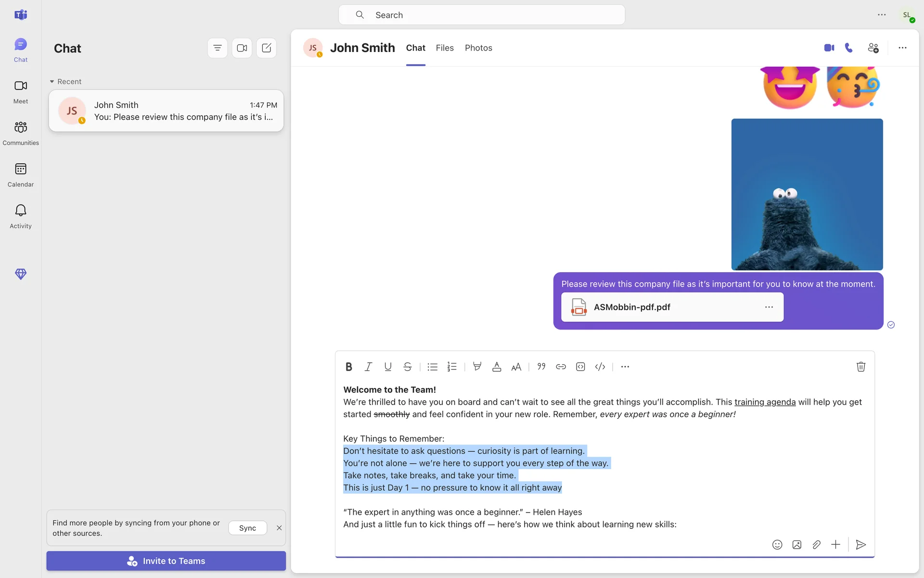Attach a file with the paperclip icon
Image resolution: width=924 pixels, height=578 pixels.
[816, 545]
